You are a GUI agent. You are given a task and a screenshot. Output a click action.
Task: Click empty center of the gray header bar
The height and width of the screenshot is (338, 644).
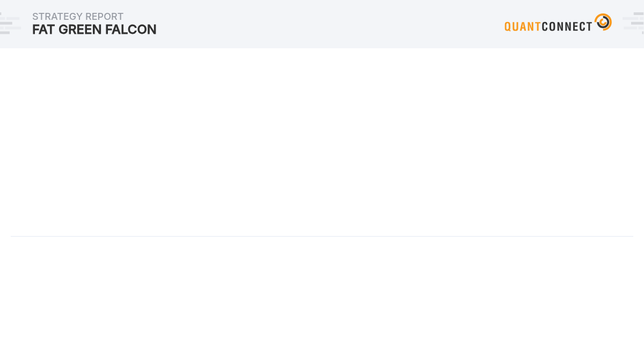point(322,24)
